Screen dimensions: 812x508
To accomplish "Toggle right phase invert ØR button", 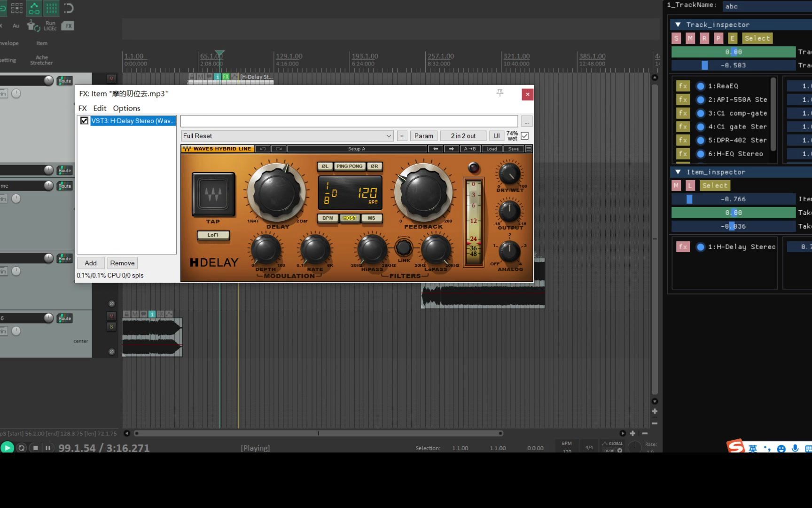I will [374, 166].
